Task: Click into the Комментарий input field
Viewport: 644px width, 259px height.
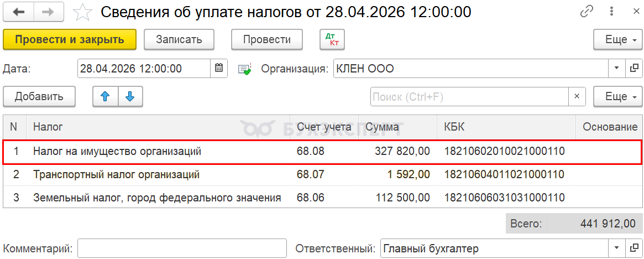Action: click(182, 248)
